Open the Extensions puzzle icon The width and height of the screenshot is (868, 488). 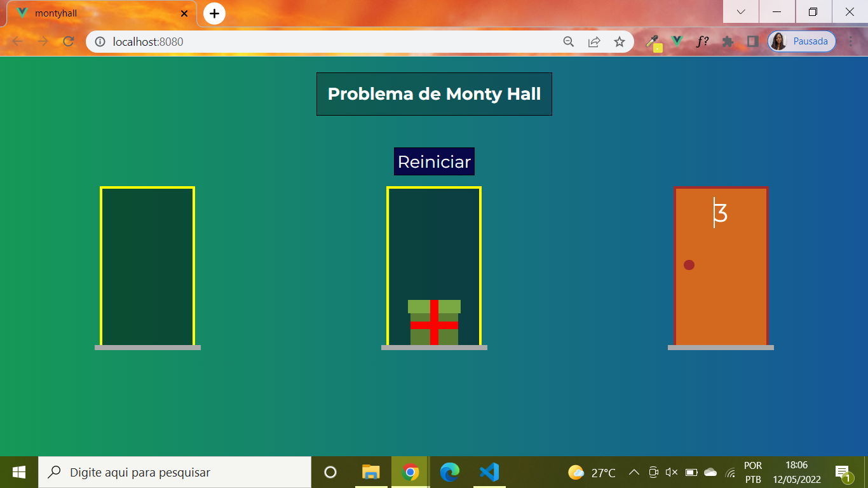(x=727, y=41)
